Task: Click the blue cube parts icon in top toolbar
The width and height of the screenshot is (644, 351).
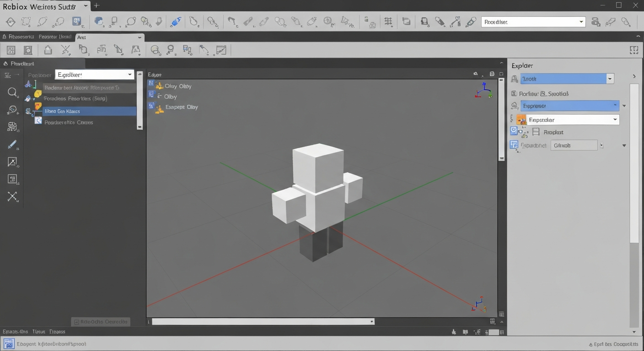Action: (98, 21)
